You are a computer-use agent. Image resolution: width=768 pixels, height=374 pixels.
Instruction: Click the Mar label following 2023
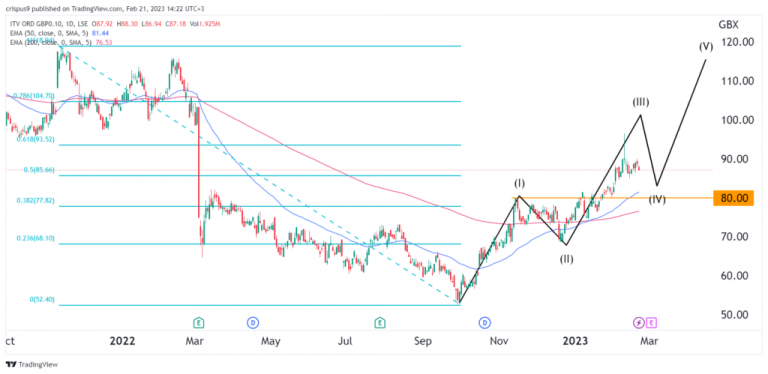[650, 341]
